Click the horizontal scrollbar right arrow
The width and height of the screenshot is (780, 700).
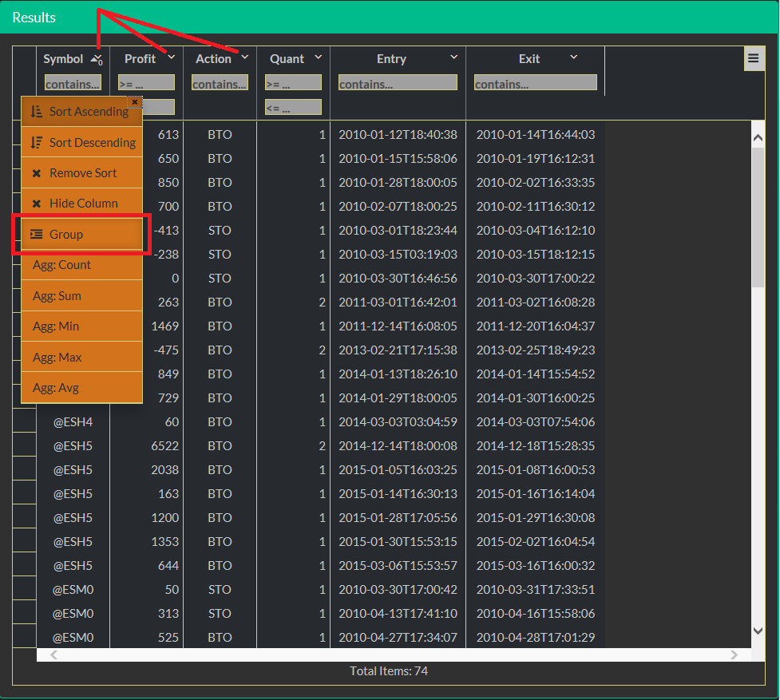point(734,655)
